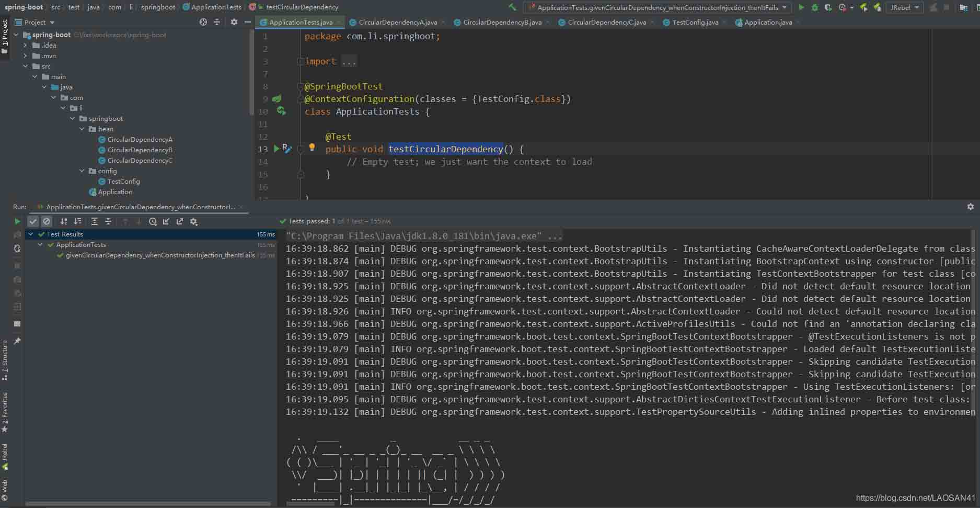Open the JRebel dropdown
Viewport: 980px width, 508px height.
pyautogui.click(x=904, y=7)
